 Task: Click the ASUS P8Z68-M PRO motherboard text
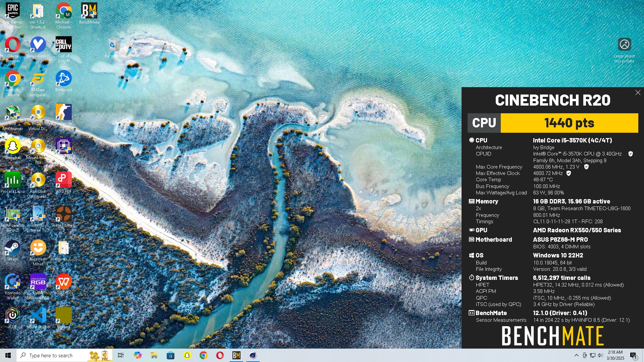pos(560,240)
